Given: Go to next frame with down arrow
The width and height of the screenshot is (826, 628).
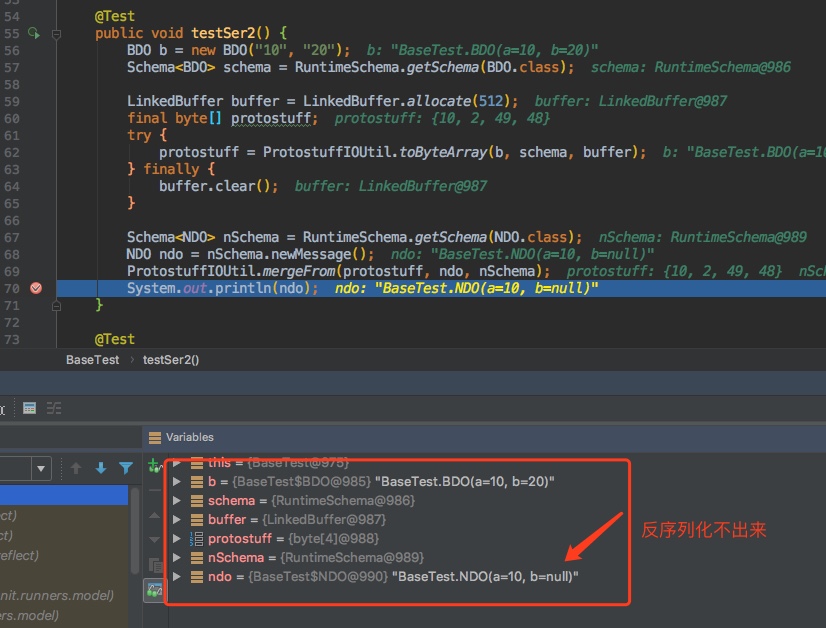Looking at the screenshot, I should [100, 468].
